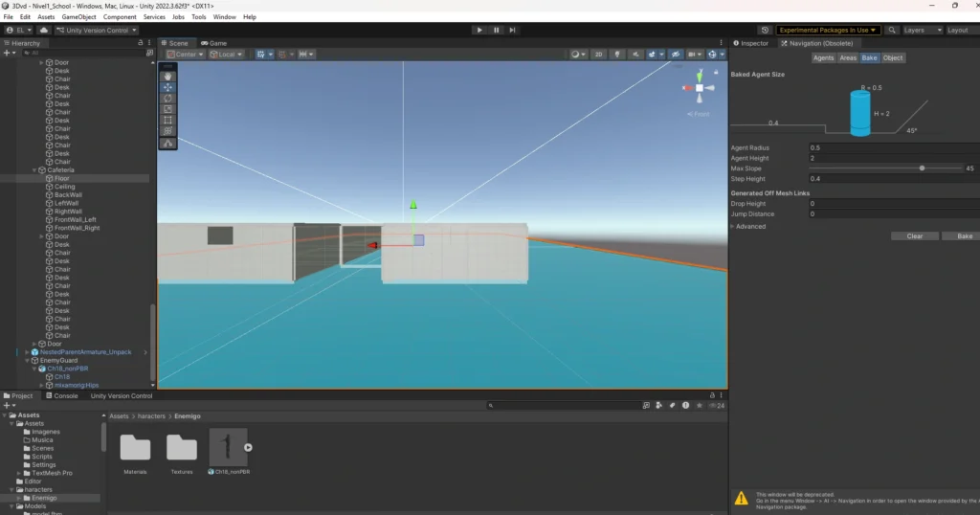
Task: Toggle 2D scene view mode
Action: pos(599,55)
